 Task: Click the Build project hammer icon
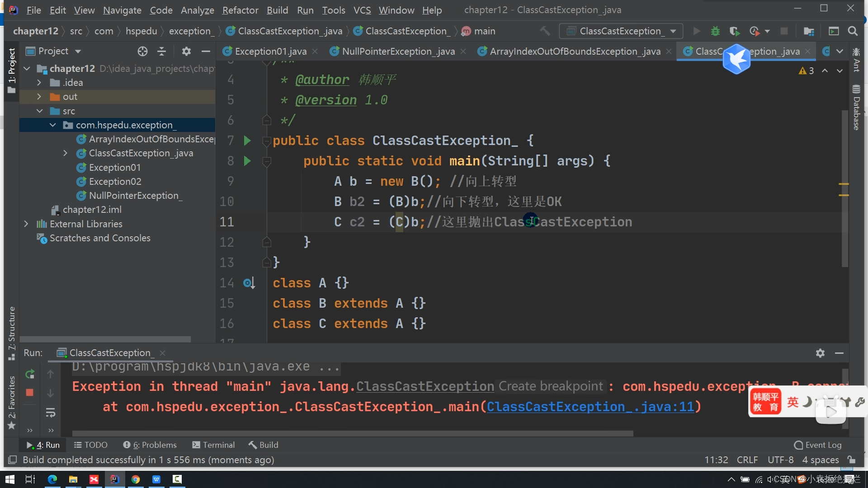(x=545, y=31)
